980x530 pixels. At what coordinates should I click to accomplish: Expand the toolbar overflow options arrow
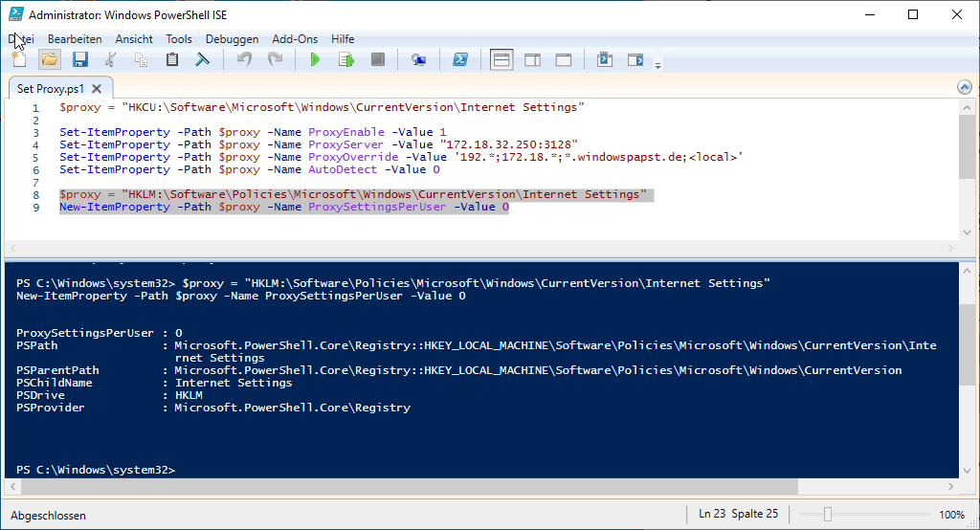pyautogui.click(x=657, y=65)
